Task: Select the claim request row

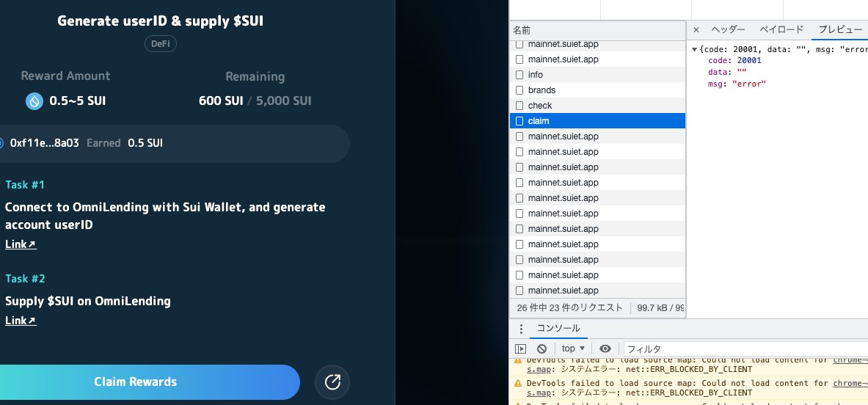Action: (597, 120)
